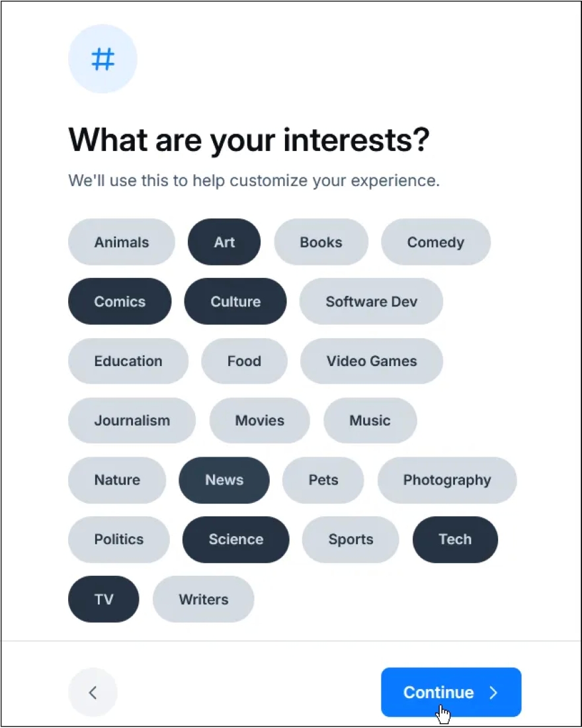
Task: Disable the News interest chip
Action: pyautogui.click(x=224, y=480)
